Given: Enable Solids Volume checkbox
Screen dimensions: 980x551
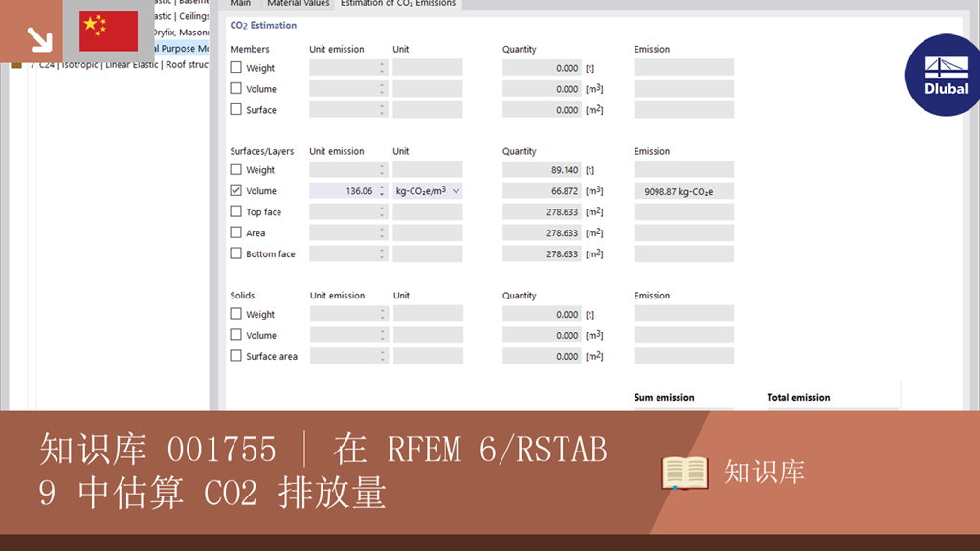Looking at the screenshot, I should coord(235,334).
